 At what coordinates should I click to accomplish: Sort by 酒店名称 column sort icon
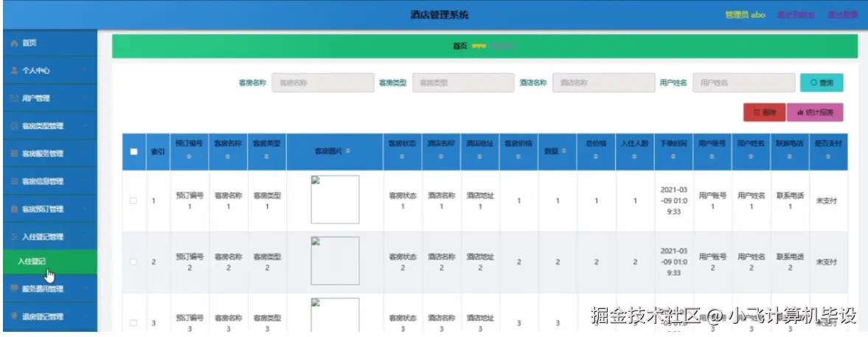click(x=441, y=157)
